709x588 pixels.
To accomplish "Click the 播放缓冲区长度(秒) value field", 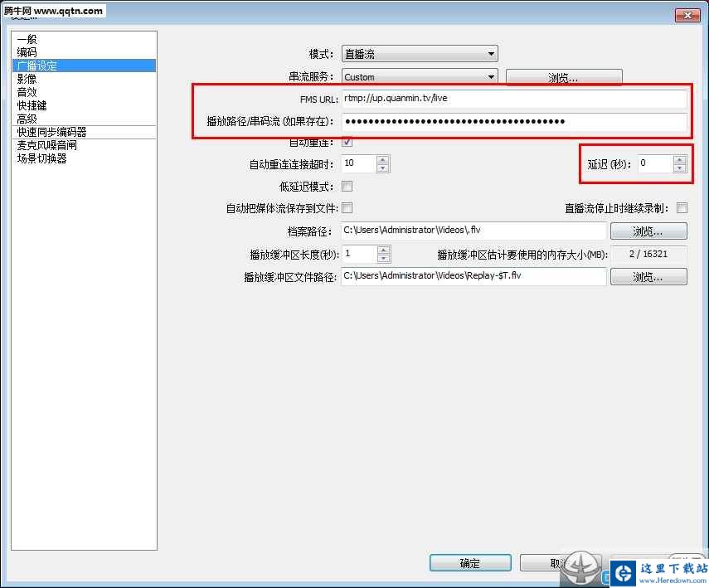I will tap(360, 255).
